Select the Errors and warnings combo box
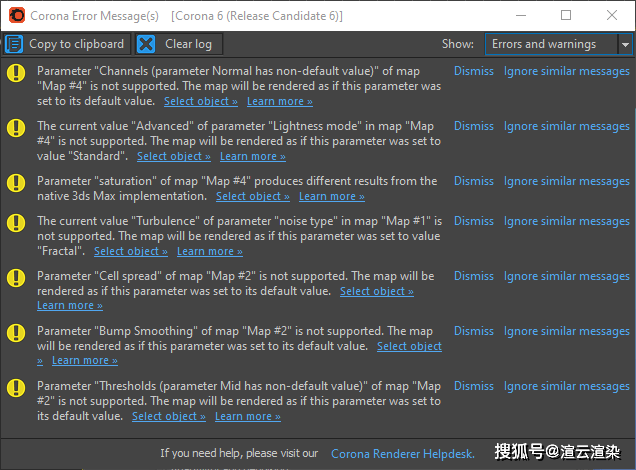The image size is (636, 470). pos(559,44)
